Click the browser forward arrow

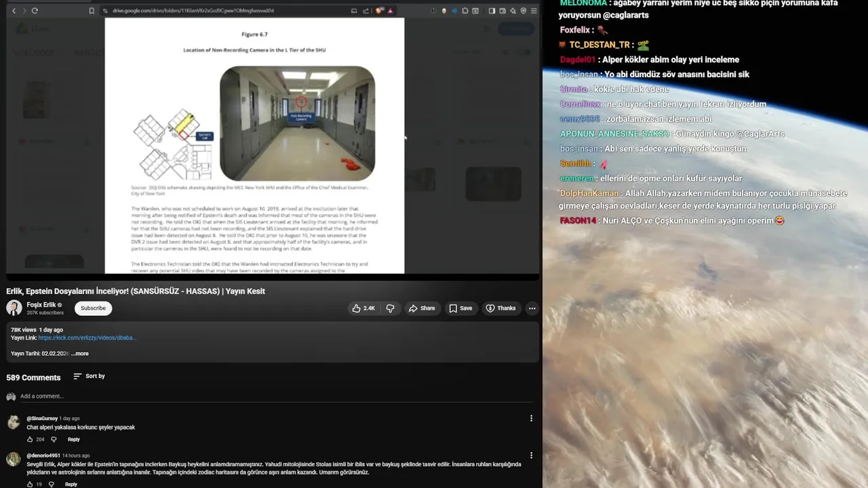(x=23, y=11)
